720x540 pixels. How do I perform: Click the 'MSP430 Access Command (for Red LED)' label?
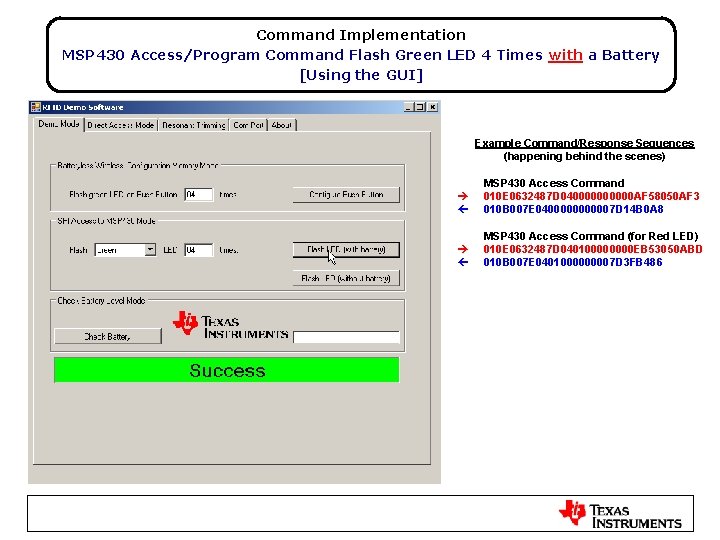coord(591,236)
